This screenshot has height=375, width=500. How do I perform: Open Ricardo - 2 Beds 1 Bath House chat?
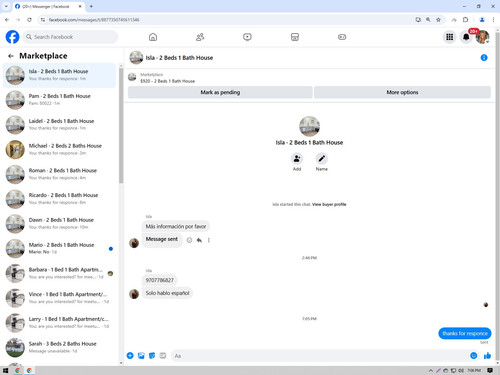[59, 199]
